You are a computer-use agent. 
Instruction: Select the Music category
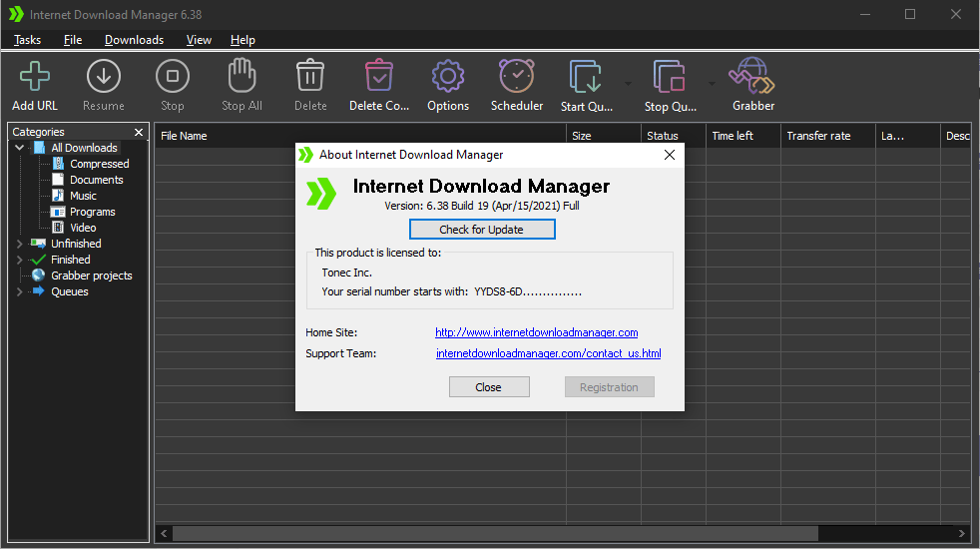[83, 196]
